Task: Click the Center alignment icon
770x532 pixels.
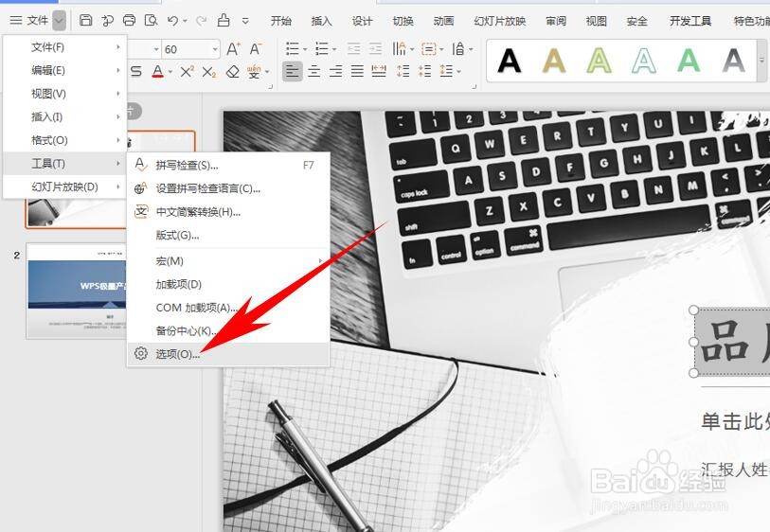Action: pyautogui.click(x=313, y=72)
